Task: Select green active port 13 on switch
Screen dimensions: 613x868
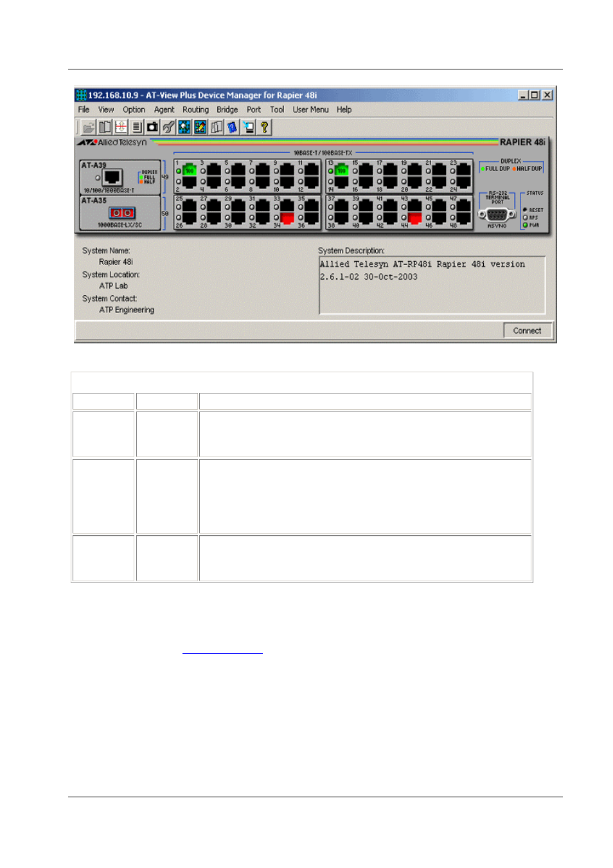Action: click(341, 170)
